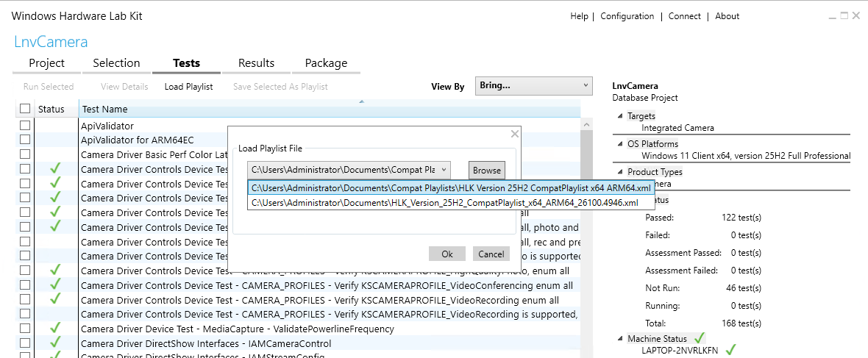868x358 pixels.
Task: Toggle the select-all checkbox in header
Action: tap(25, 109)
